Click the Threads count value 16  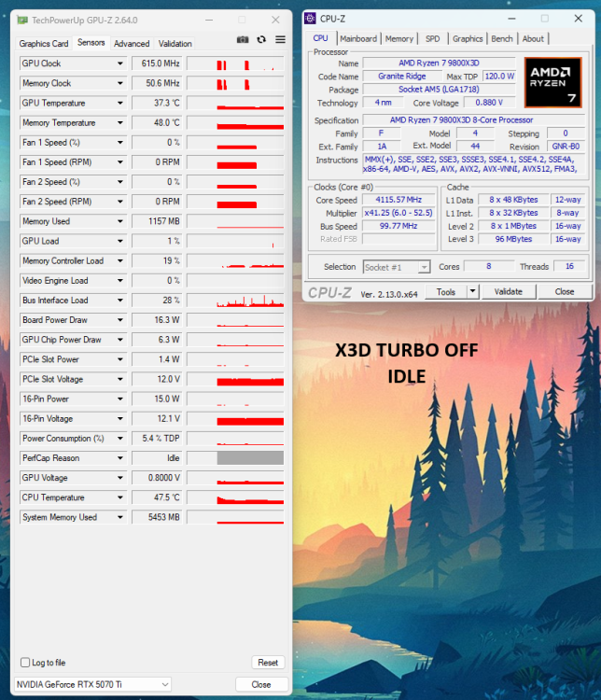click(569, 266)
